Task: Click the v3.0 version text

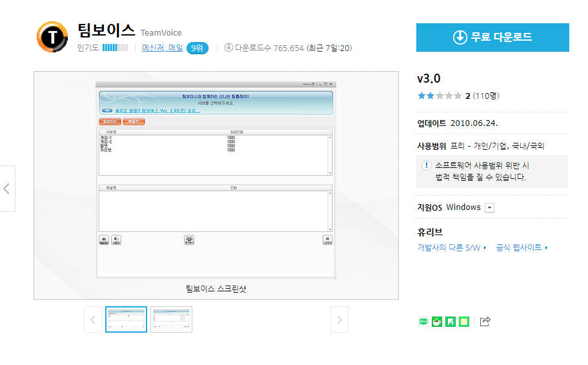Action: point(429,79)
